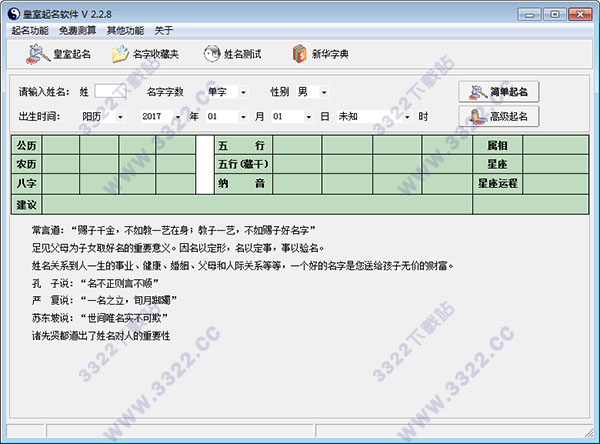Open the 名字收藏夹 folder icon

coord(120,54)
